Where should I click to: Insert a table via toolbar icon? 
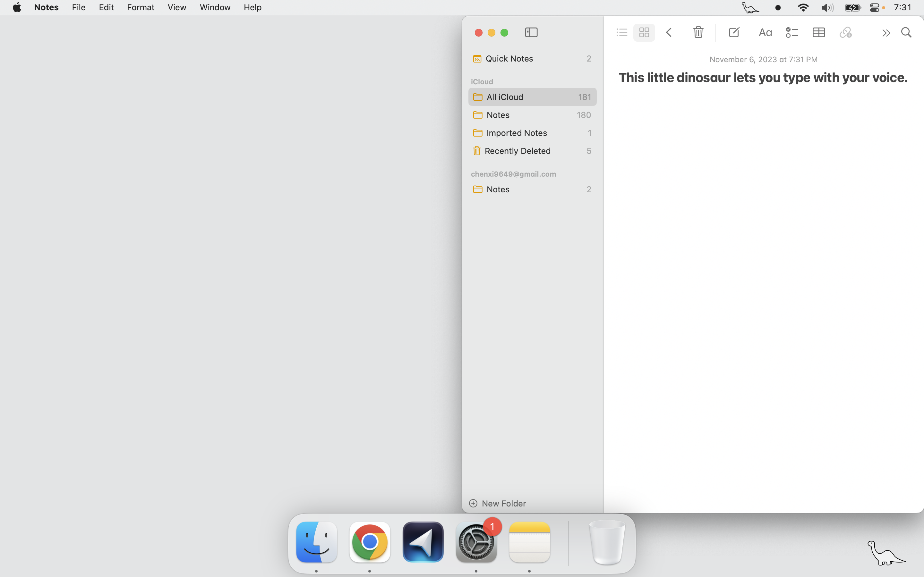click(x=819, y=33)
